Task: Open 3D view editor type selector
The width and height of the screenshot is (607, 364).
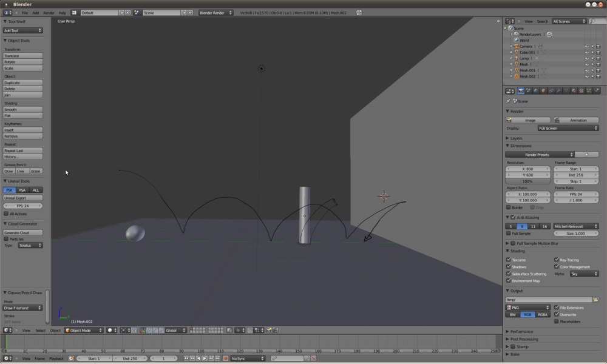Action: (8, 331)
